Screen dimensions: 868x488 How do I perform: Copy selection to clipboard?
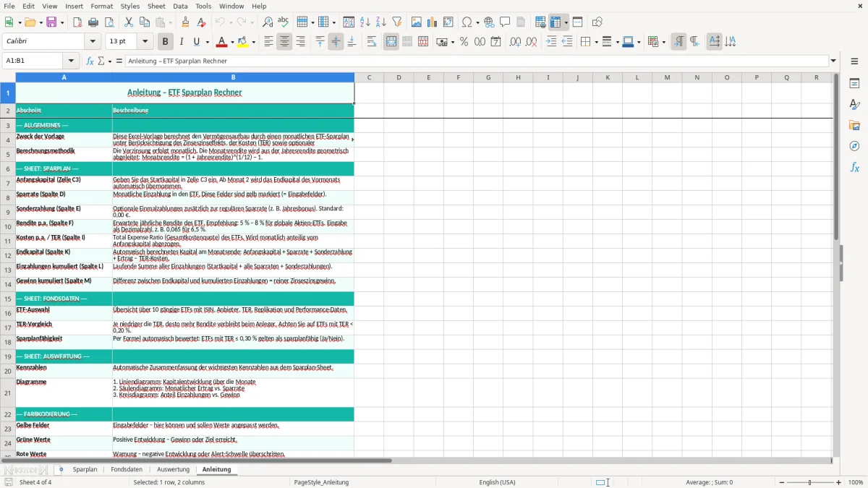coord(145,22)
